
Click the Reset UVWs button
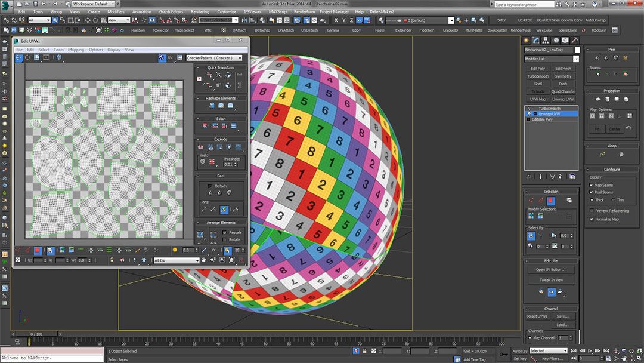537,316
